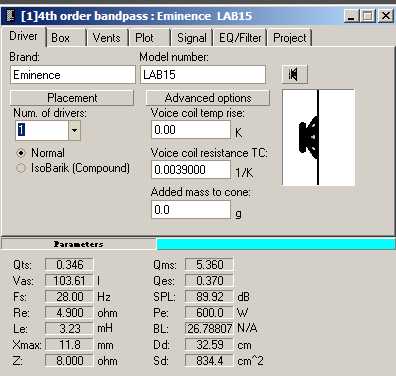This screenshot has width=396, height=376.
Task: Click the cyan progress bar
Action: tap(276, 244)
